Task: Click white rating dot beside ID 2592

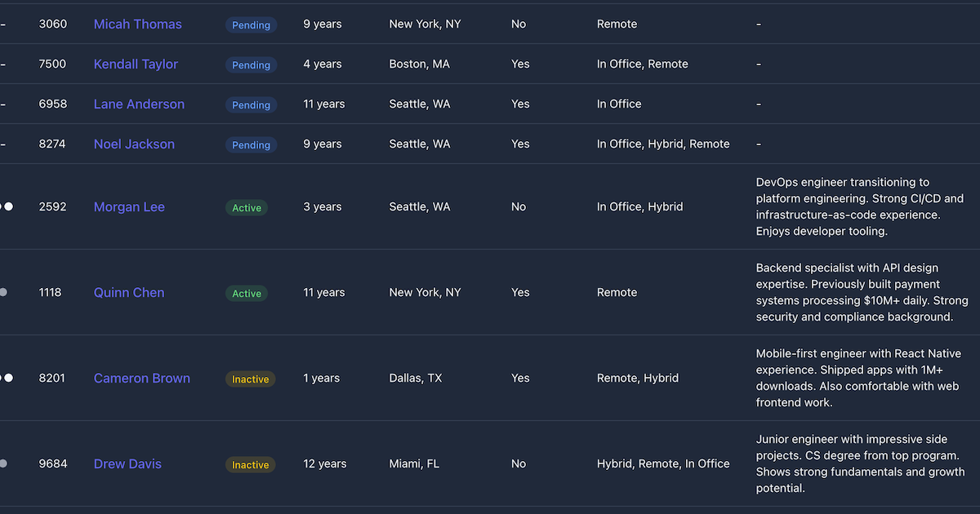Action: pyautogui.click(x=8, y=207)
